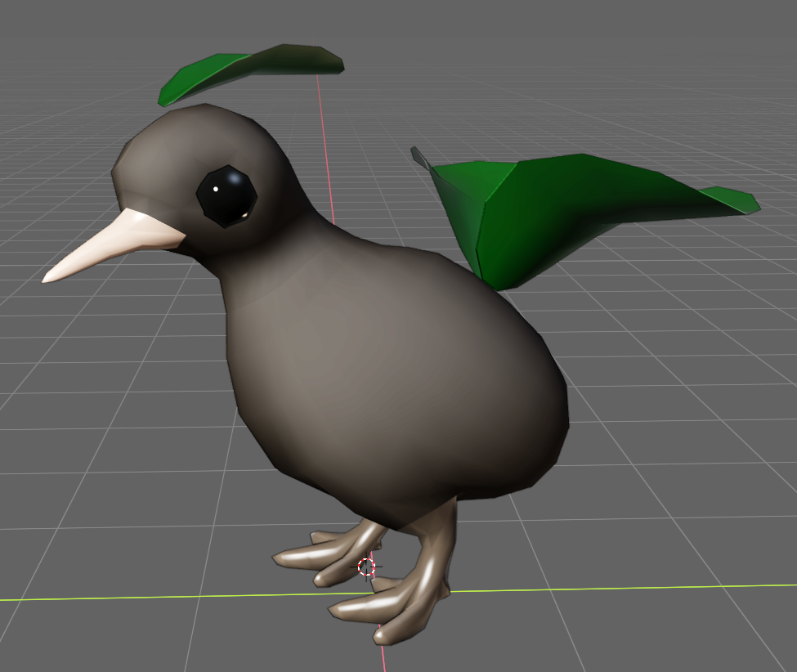
Task: Click the white highlight inside the eye
Action: click(216, 190)
